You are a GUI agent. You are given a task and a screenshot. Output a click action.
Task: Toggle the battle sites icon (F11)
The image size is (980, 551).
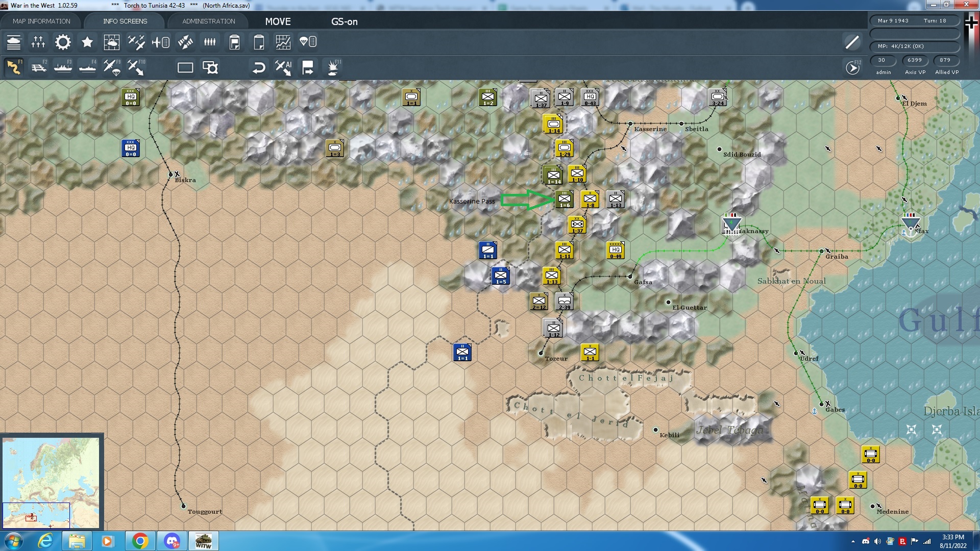tap(333, 67)
